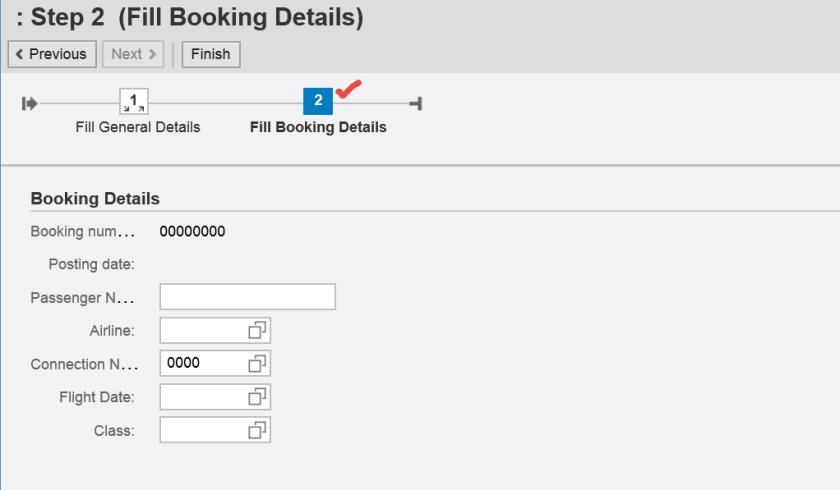The height and width of the screenshot is (490, 840).
Task: Select the Fill Booking Details step label
Action: click(x=318, y=127)
